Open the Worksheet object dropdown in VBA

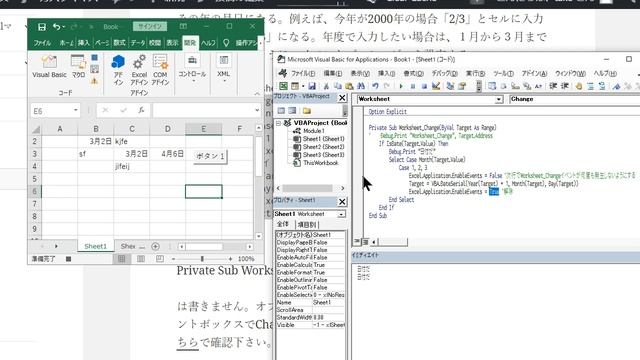[x=499, y=99]
